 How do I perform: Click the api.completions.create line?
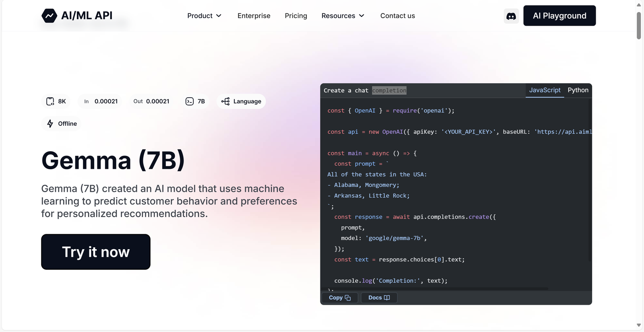(x=415, y=217)
